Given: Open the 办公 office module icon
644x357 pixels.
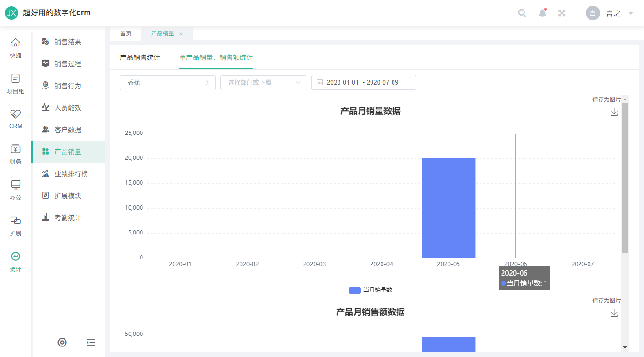Looking at the screenshot, I should [16, 190].
